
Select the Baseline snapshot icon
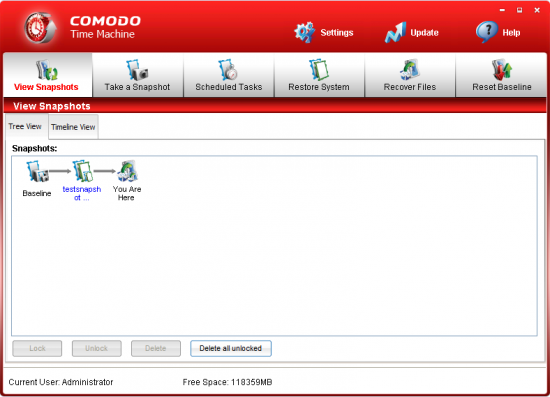tap(37, 171)
